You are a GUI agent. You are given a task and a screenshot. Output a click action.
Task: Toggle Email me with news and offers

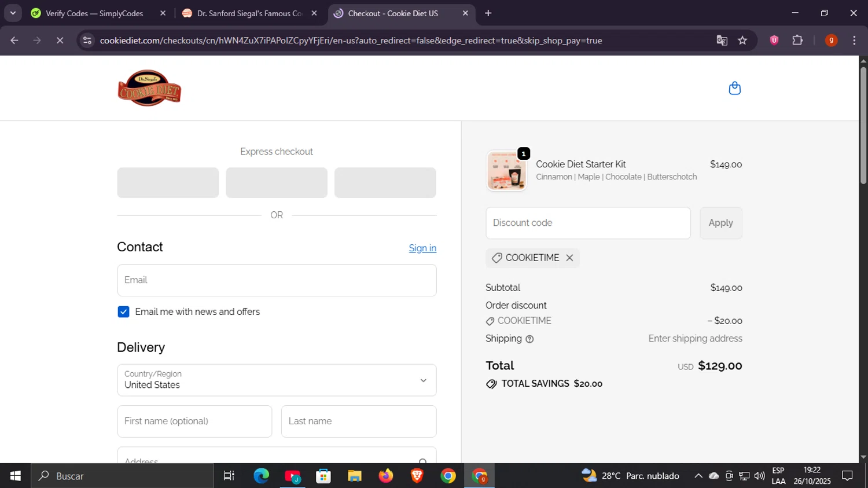tap(123, 312)
